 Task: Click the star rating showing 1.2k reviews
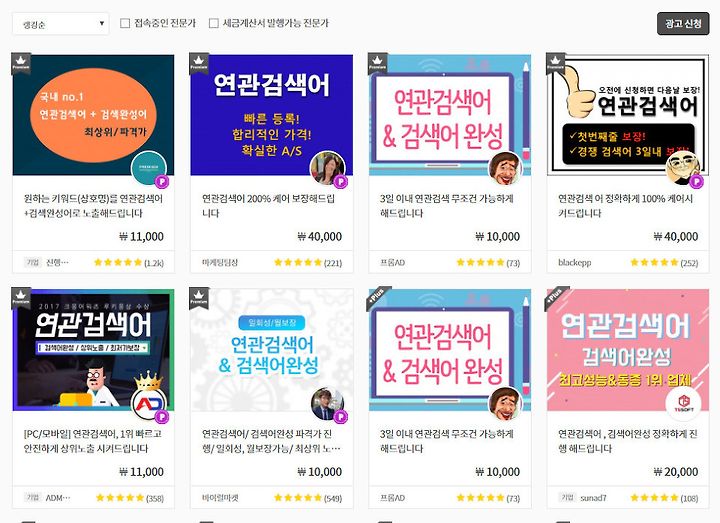(128, 263)
